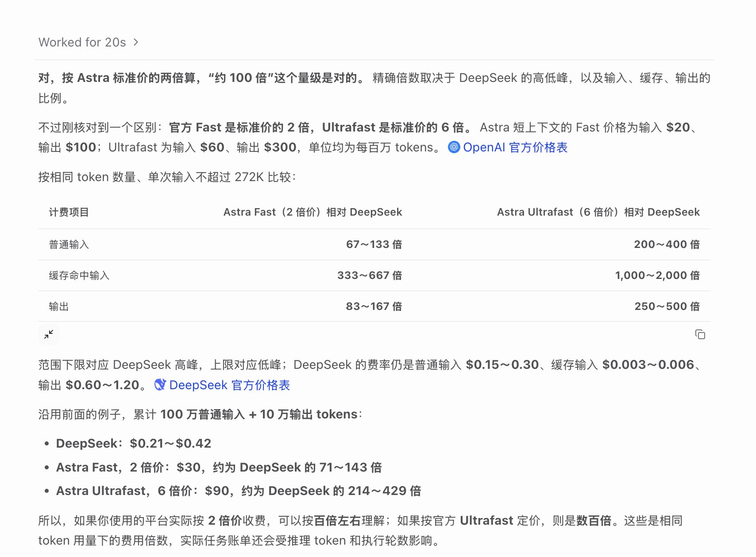This screenshot has width=756, height=557.
Task: Expand the "Worked for 20s" details
Action: 89,42
